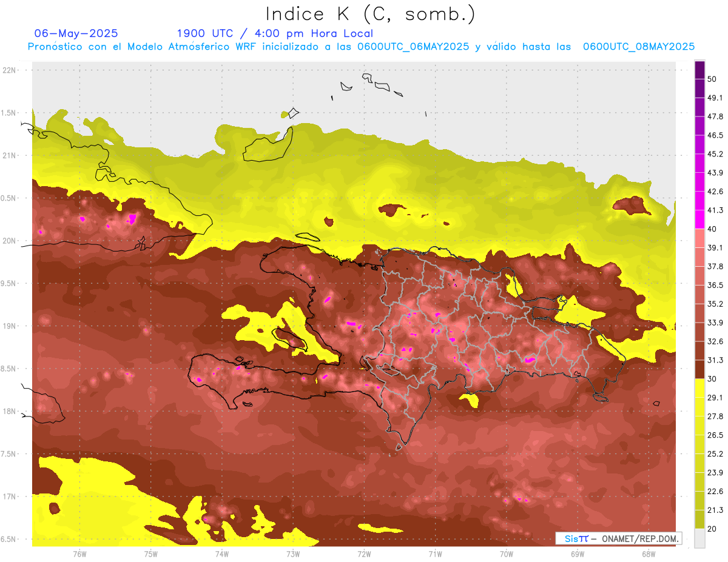Viewport: 728px width, 562px height.
Task: Click colorbar label "30"
Action: (712, 379)
